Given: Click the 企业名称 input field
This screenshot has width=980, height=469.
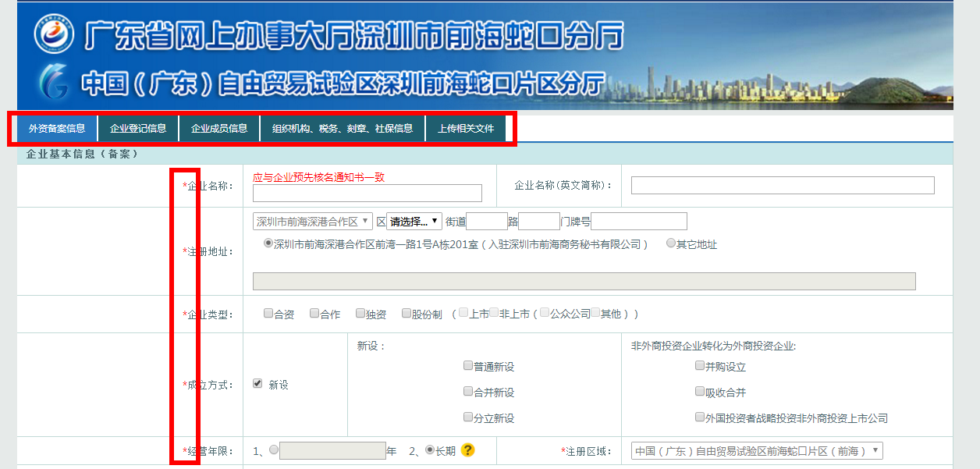Looking at the screenshot, I should coord(367,194).
